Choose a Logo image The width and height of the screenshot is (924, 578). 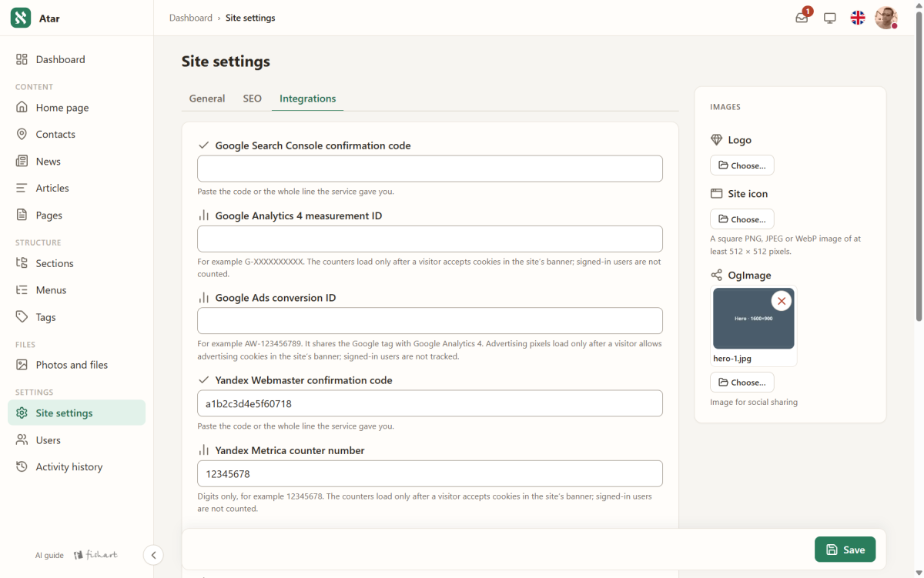(x=742, y=165)
